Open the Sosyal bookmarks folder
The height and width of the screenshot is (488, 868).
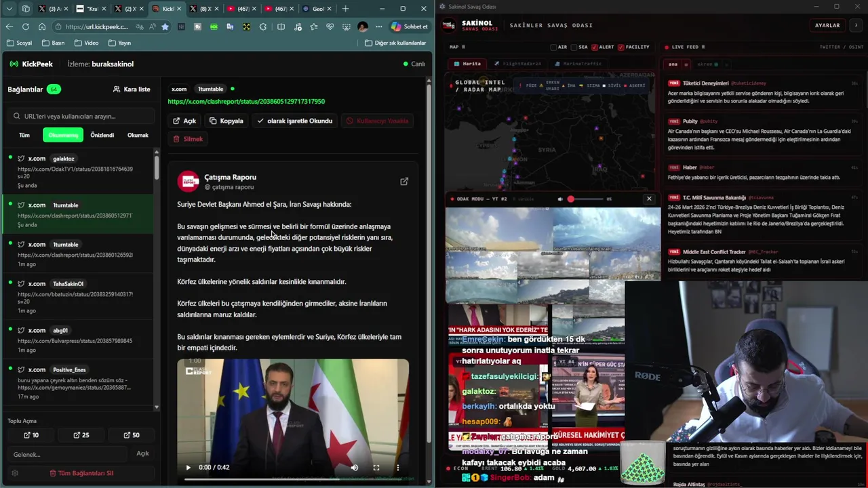pos(19,43)
